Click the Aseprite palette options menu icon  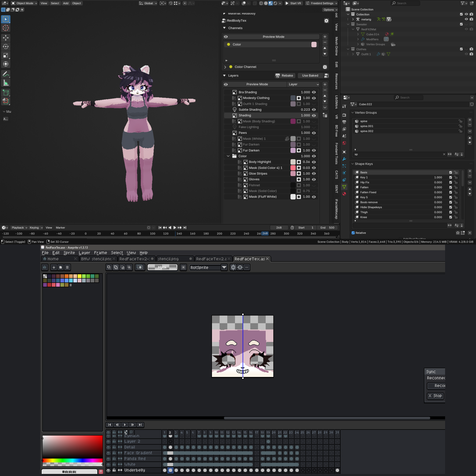(67, 267)
